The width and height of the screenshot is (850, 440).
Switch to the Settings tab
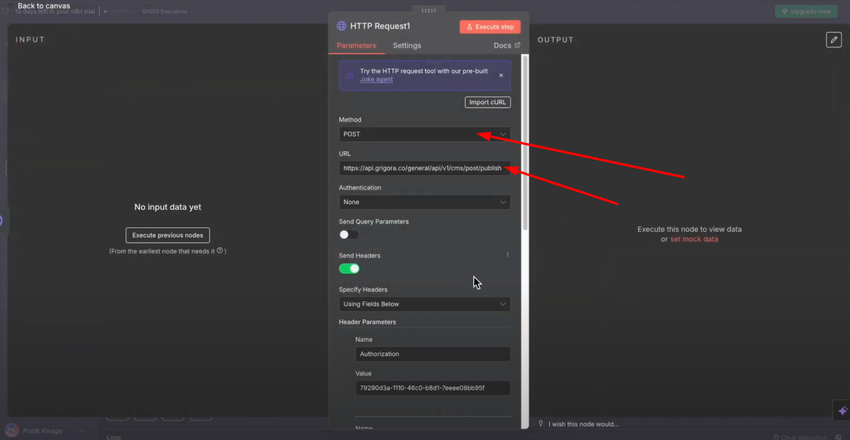coord(407,46)
